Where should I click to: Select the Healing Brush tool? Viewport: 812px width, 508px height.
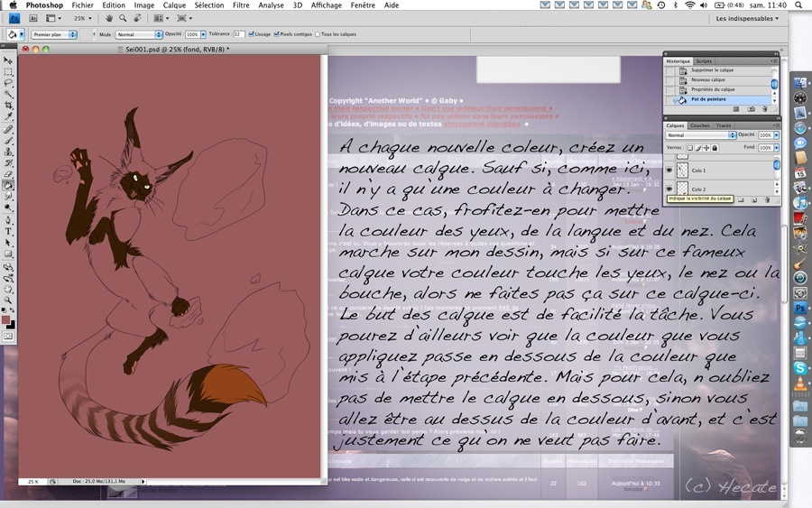coord(8,129)
